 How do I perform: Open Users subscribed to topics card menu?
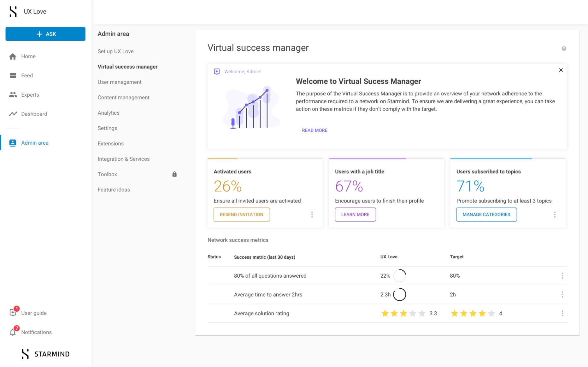coord(555,215)
